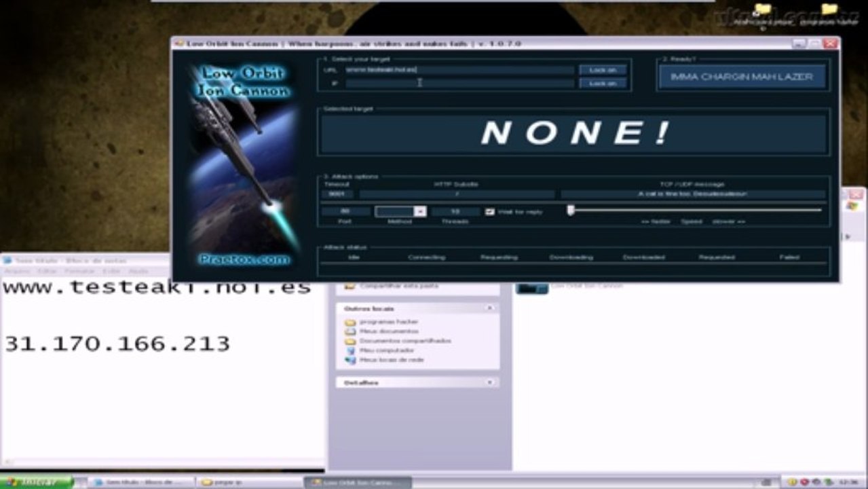
Task: Click the Timeout value field
Action: pyautogui.click(x=337, y=194)
